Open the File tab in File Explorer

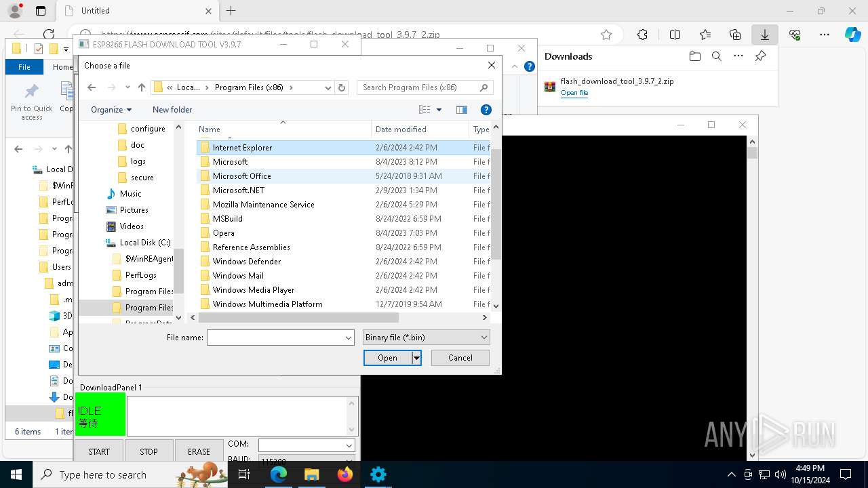coord(24,67)
